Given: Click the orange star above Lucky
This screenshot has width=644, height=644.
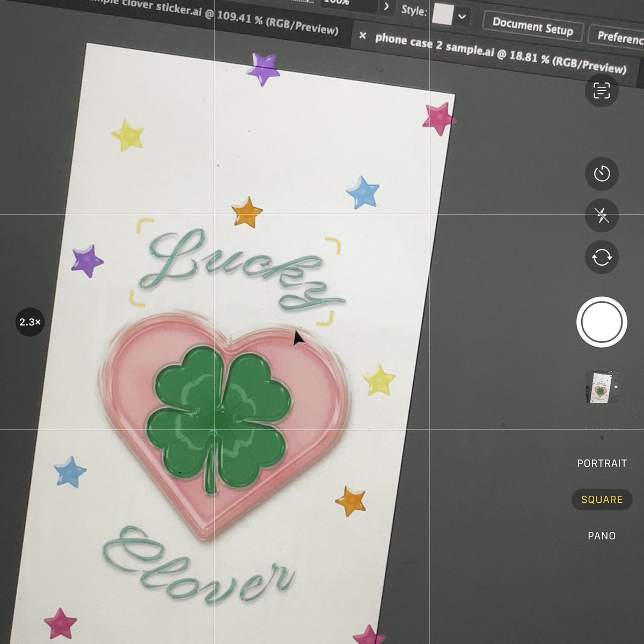Looking at the screenshot, I should (x=247, y=212).
